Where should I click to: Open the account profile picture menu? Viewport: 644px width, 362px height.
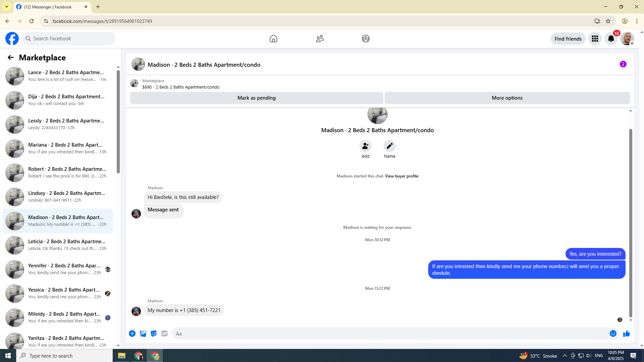coord(627,39)
